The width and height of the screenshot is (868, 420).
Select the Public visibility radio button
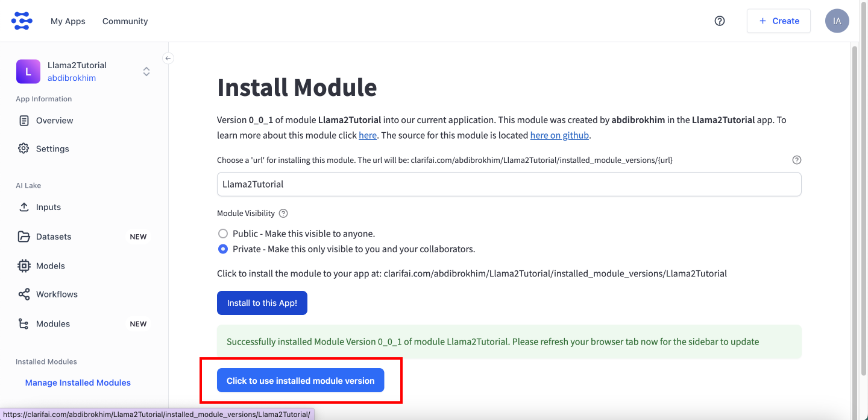tap(223, 234)
